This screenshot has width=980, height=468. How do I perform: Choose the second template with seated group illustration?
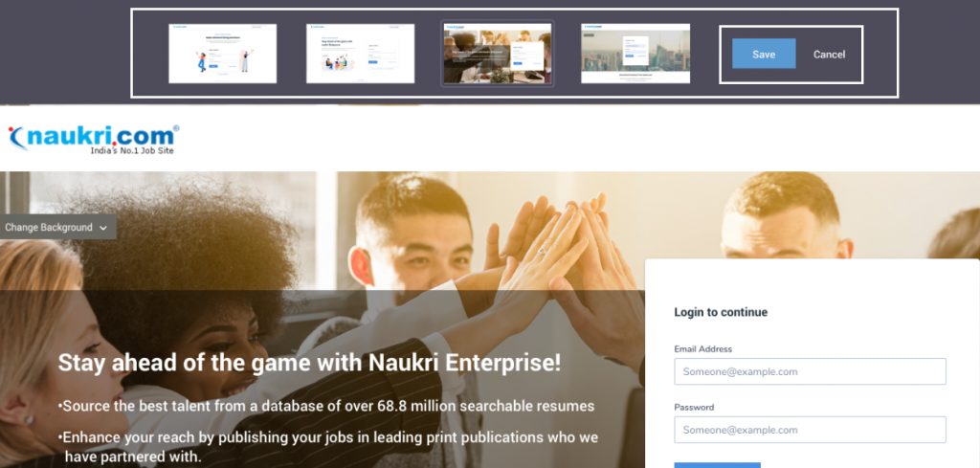click(x=360, y=53)
